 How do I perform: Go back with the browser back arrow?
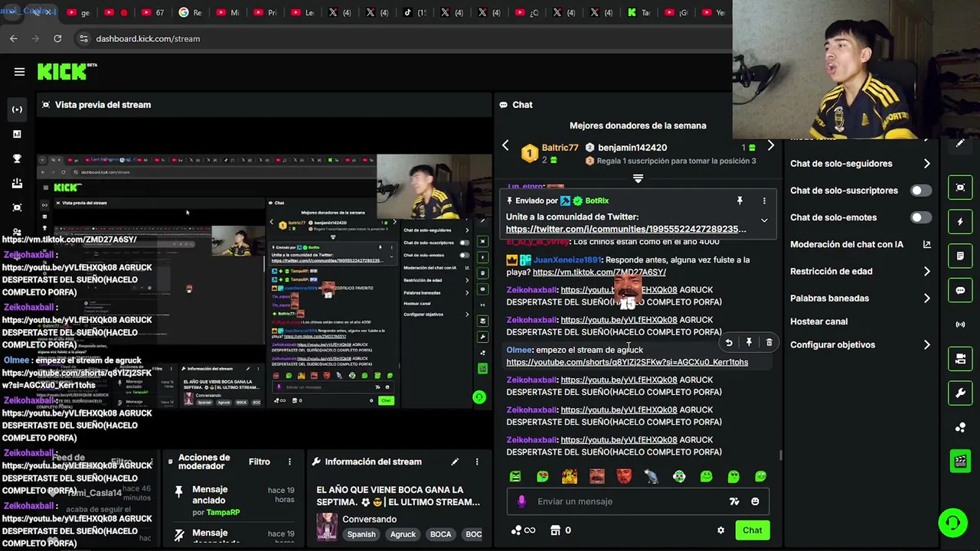tap(14, 38)
